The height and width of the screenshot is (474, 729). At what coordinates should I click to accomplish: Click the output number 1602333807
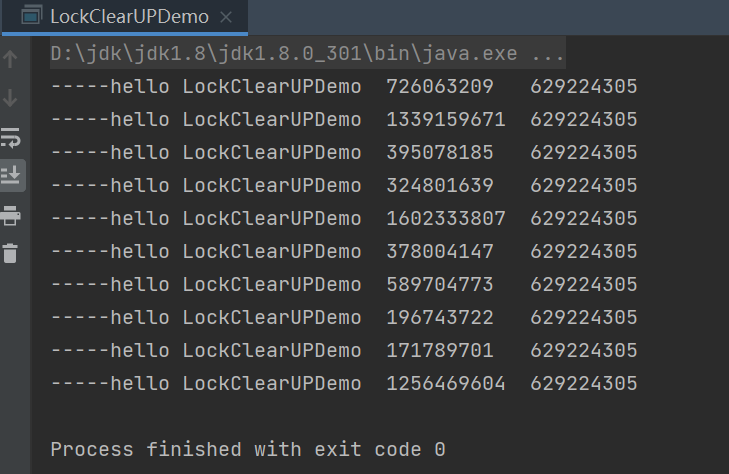pos(446,218)
